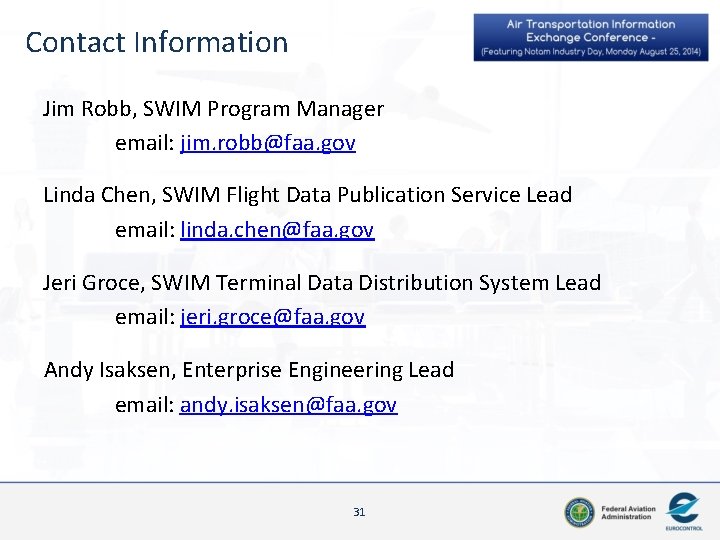The height and width of the screenshot is (540, 720).
Task: Click the 'email:' label before andy.isaksen address
Action: 145,405
